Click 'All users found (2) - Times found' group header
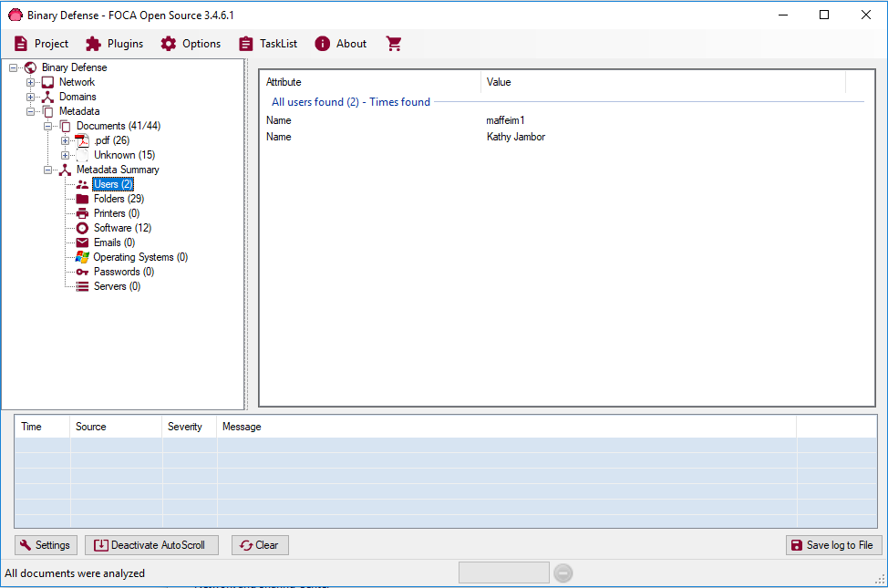The width and height of the screenshot is (888, 588). [351, 102]
